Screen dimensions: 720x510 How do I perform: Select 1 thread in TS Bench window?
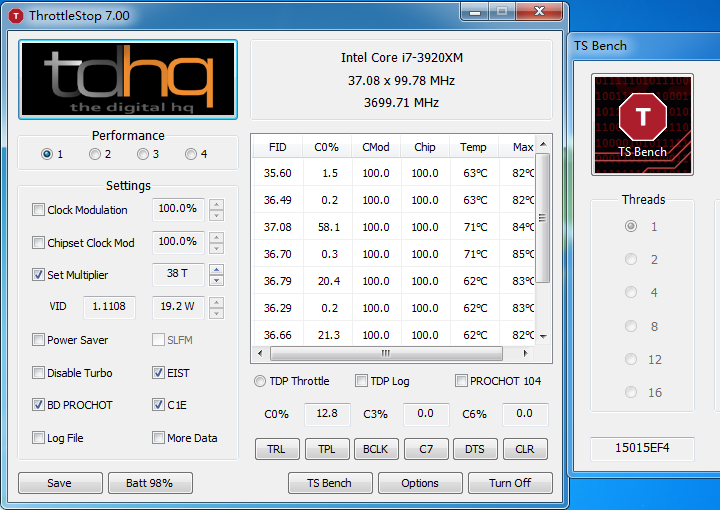pyautogui.click(x=631, y=226)
